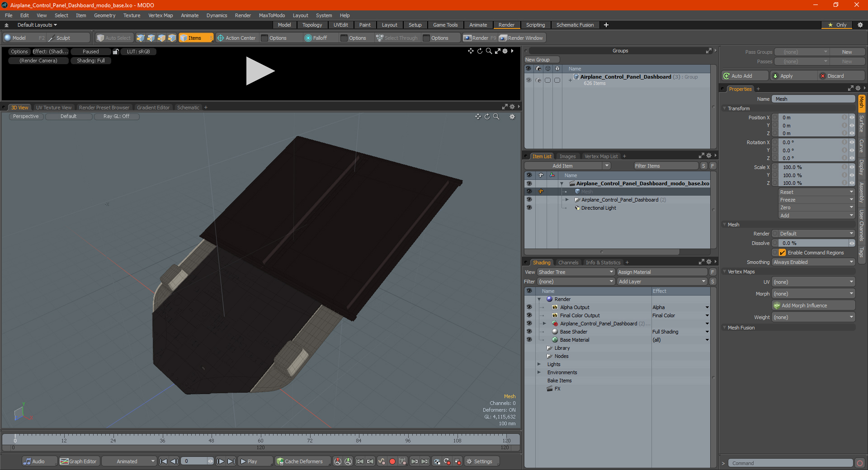Click the Action Center tool

click(x=236, y=38)
